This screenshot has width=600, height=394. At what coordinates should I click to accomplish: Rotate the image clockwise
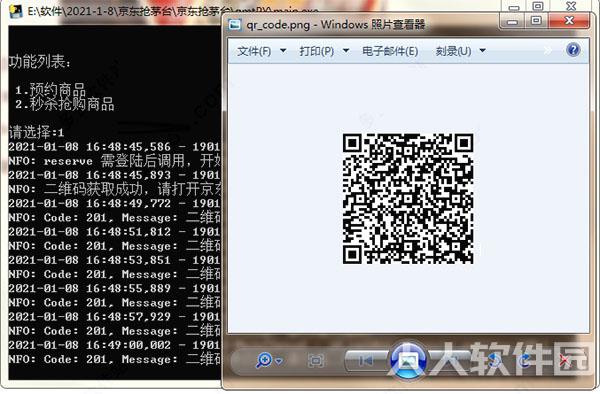525,360
